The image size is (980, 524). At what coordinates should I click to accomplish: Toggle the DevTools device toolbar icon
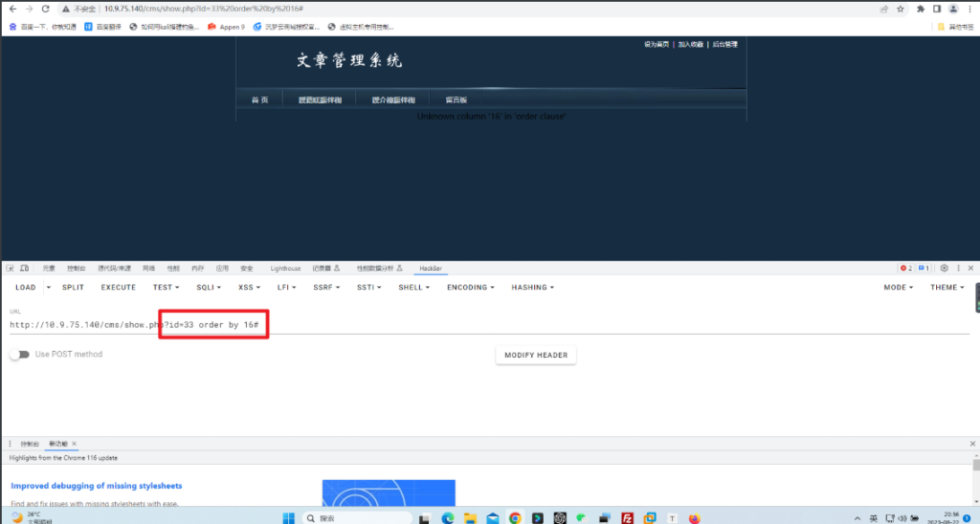pos(24,269)
